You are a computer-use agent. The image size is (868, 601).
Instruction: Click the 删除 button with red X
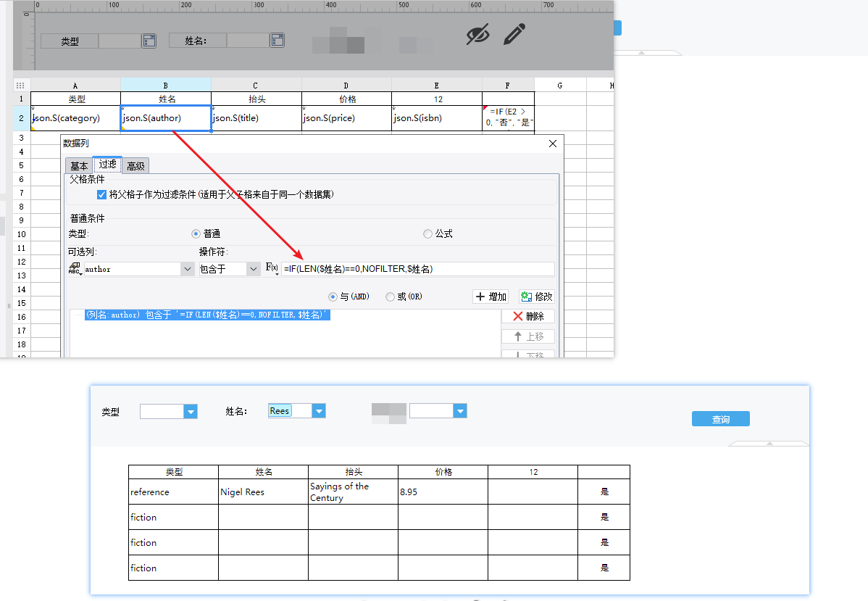coord(528,316)
